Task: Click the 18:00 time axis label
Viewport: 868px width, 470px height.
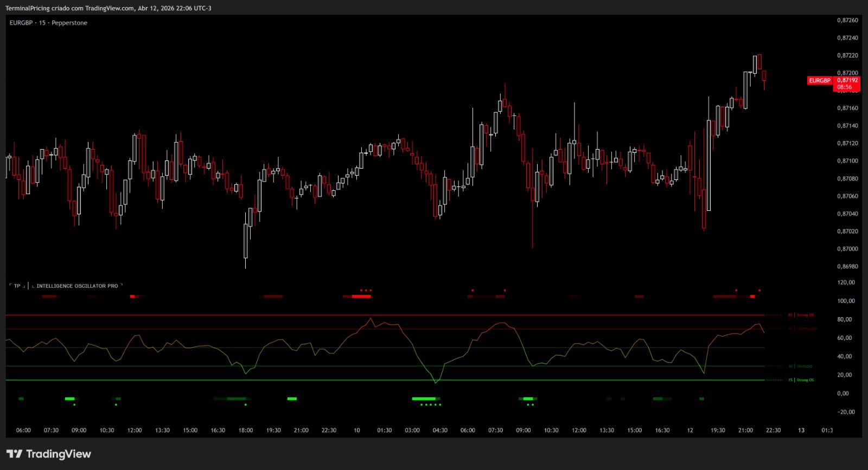Action: 246,430
